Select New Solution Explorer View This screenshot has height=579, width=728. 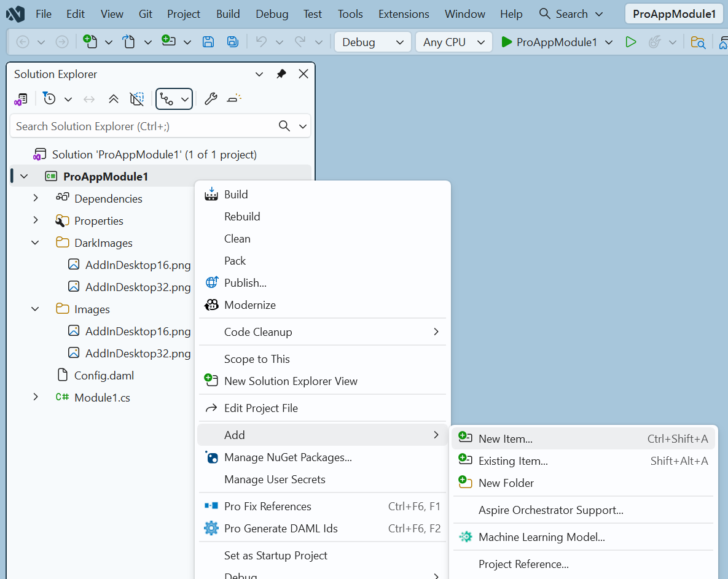point(322,381)
